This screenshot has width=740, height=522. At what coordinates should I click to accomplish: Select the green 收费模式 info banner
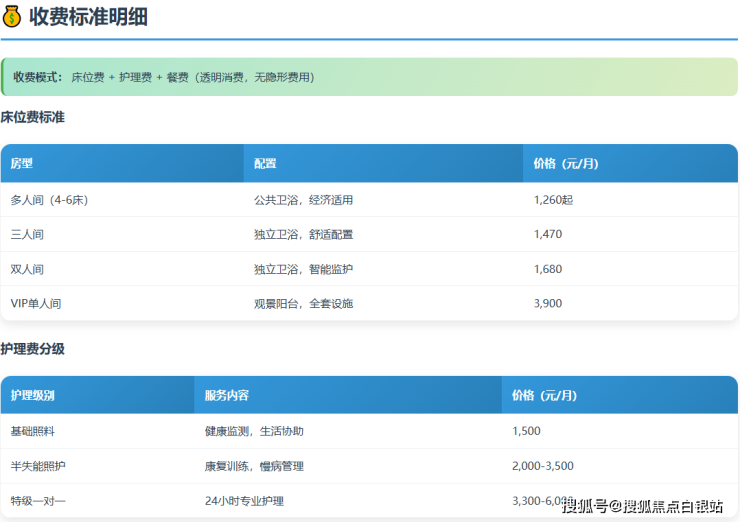(368, 77)
